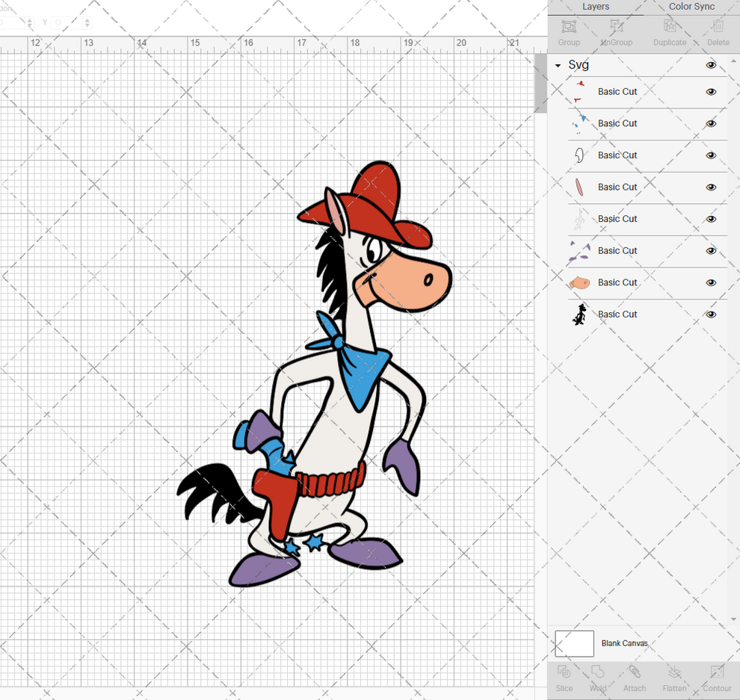Click the Weld tool icon
Image resolution: width=740 pixels, height=700 pixels.
[598, 678]
